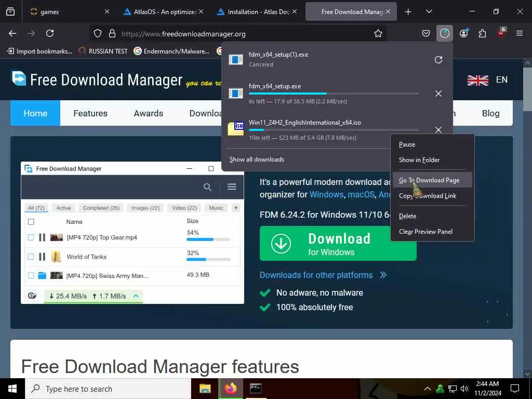This screenshot has width=532, height=399.
Task: Click the green Download for Windows button
Action: (x=338, y=244)
